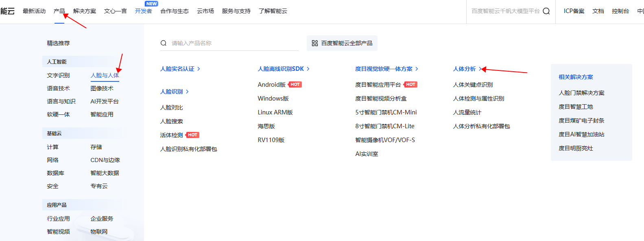Select the 安全 category

[x=52, y=186]
